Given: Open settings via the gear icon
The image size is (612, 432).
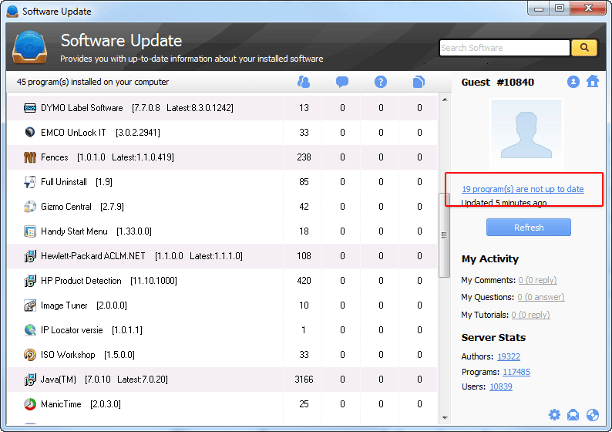Looking at the screenshot, I should (554, 415).
